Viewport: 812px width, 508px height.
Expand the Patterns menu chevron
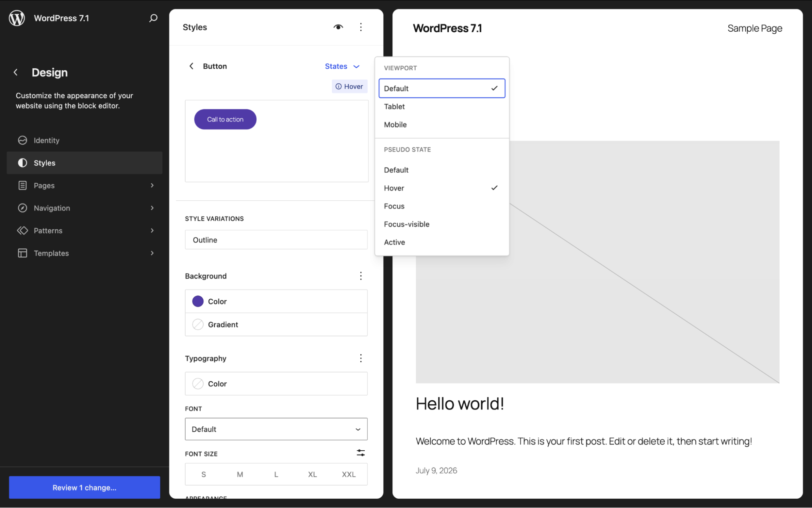152,230
